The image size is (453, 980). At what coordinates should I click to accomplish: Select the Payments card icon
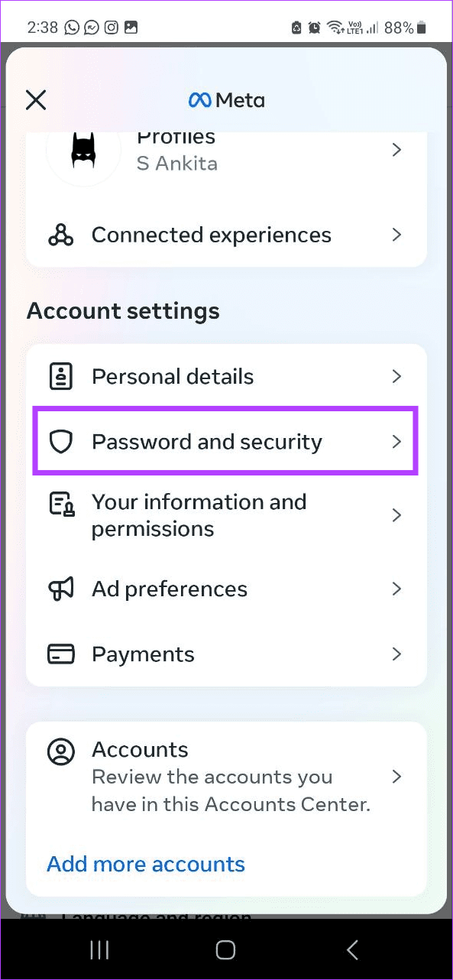[61, 654]
